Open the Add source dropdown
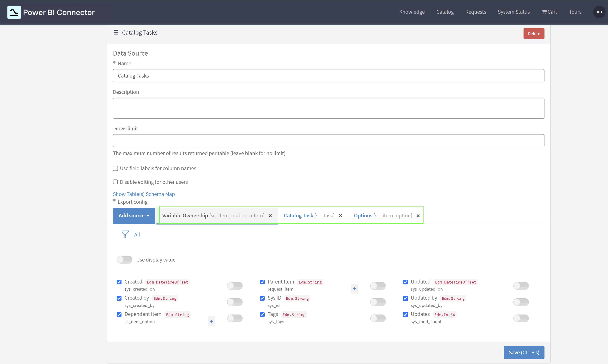 (134, 216)
